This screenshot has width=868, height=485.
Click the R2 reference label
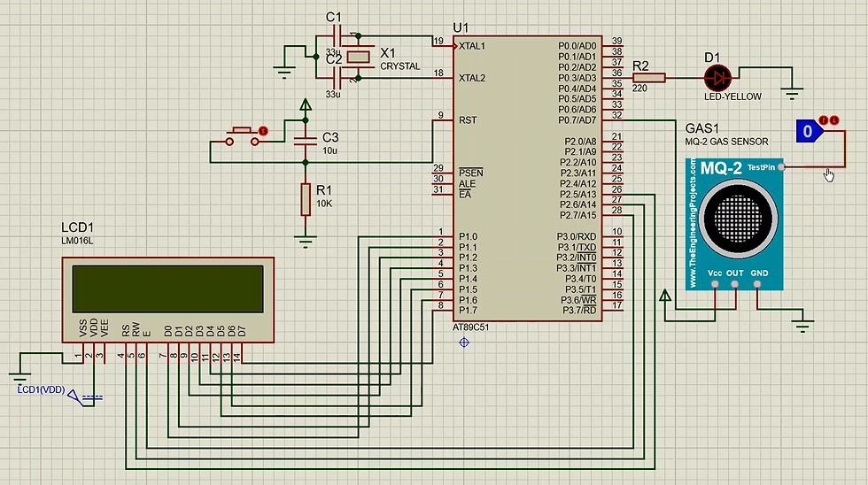click(x=640, y=65)
